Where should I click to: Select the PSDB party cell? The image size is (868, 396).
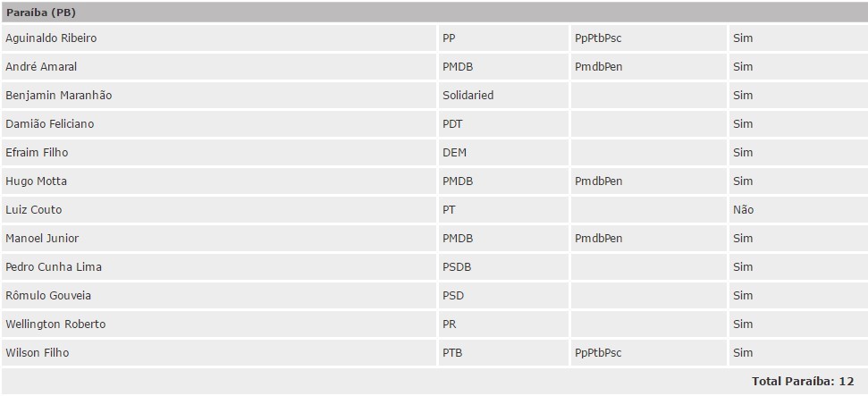click(x=504, y=267)
